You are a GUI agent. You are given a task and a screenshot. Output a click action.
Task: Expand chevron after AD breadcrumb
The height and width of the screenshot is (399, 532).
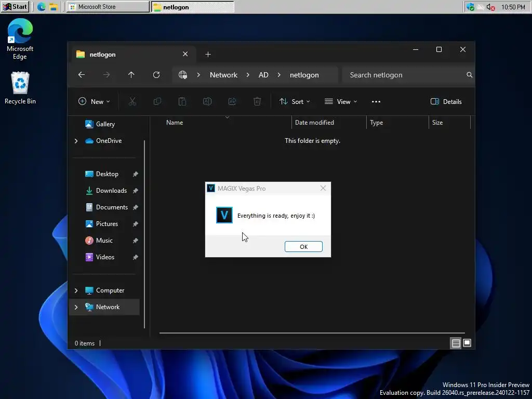point(279,75)
